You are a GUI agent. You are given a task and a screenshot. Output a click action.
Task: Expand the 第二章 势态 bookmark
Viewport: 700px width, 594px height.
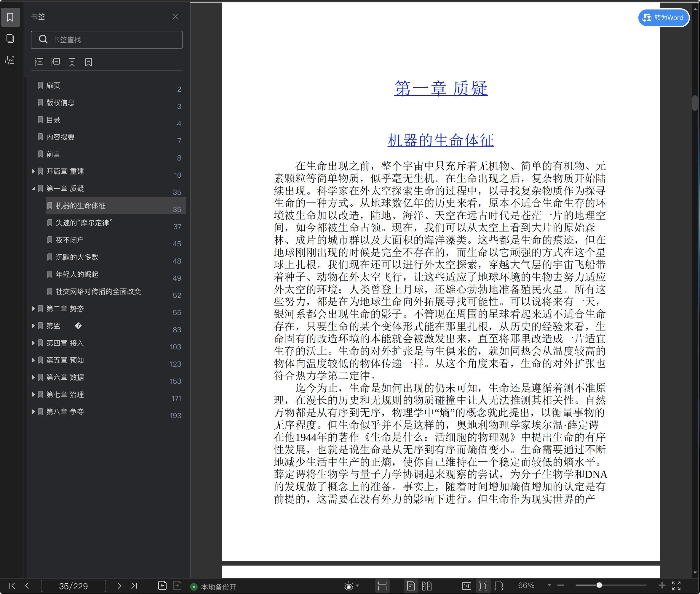point(33,309)
